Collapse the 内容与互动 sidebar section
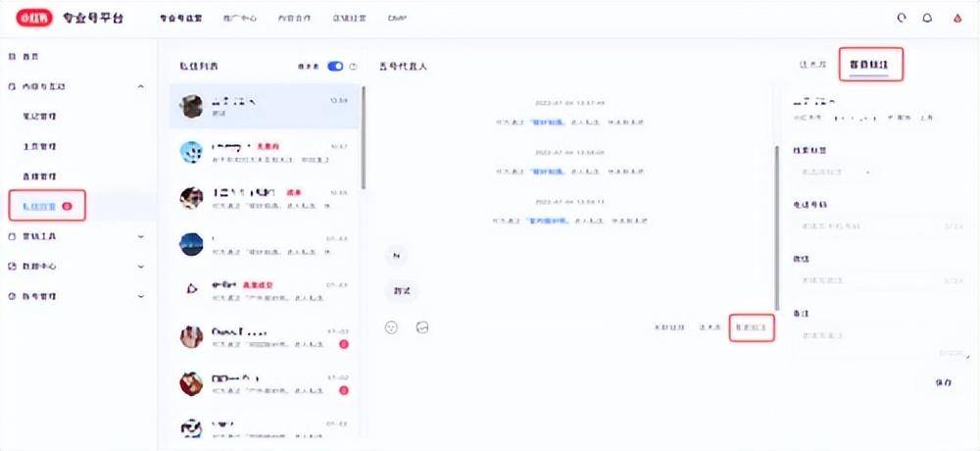 140,86
